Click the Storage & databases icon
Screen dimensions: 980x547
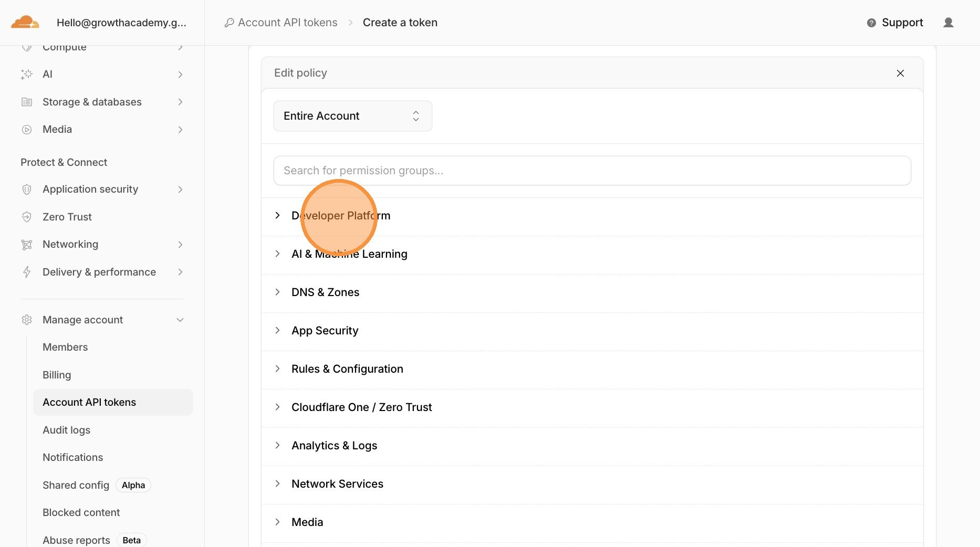click(x=27, y=102)
